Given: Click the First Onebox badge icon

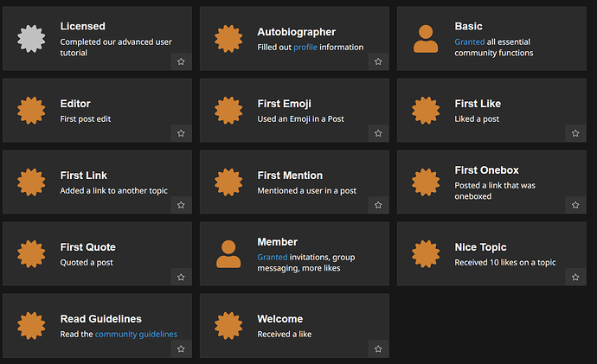Looking at the screenshot, I should [426, 182].
